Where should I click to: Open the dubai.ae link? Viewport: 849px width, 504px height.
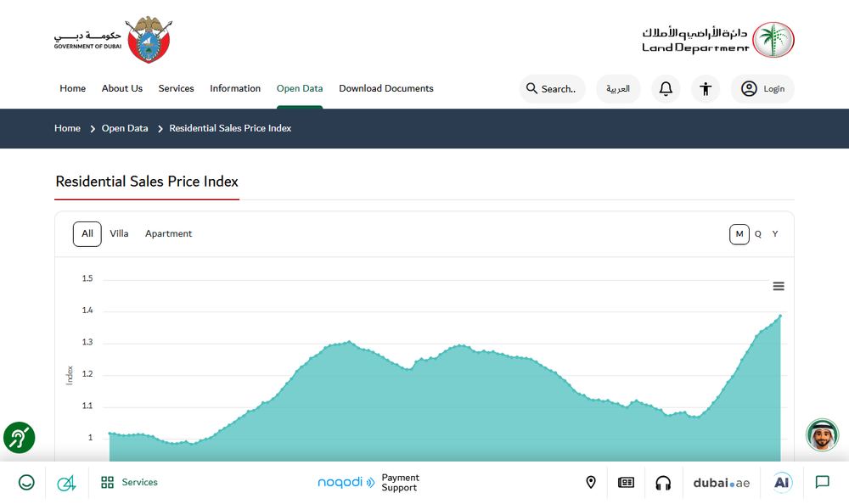pyautogui.click(x=722, y=482)
